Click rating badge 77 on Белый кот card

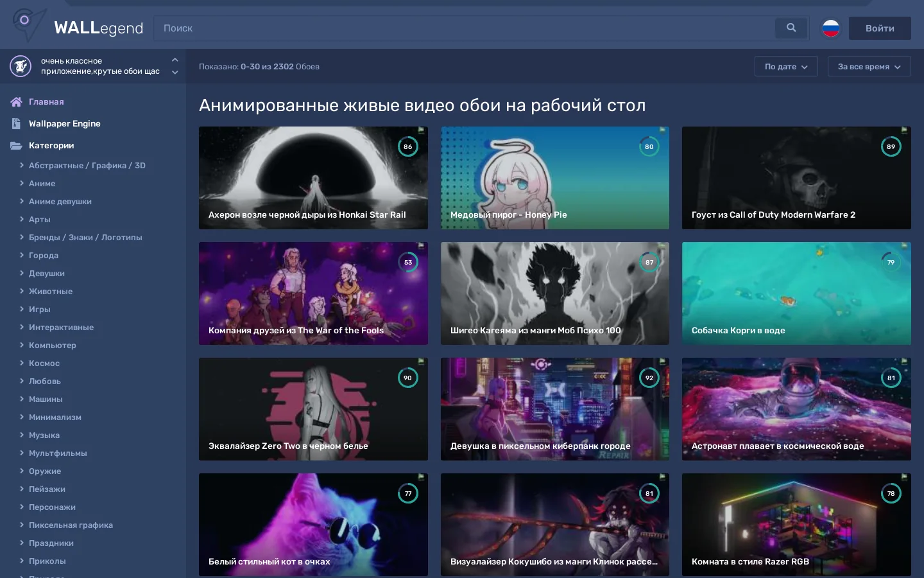(x=408, y=493)
